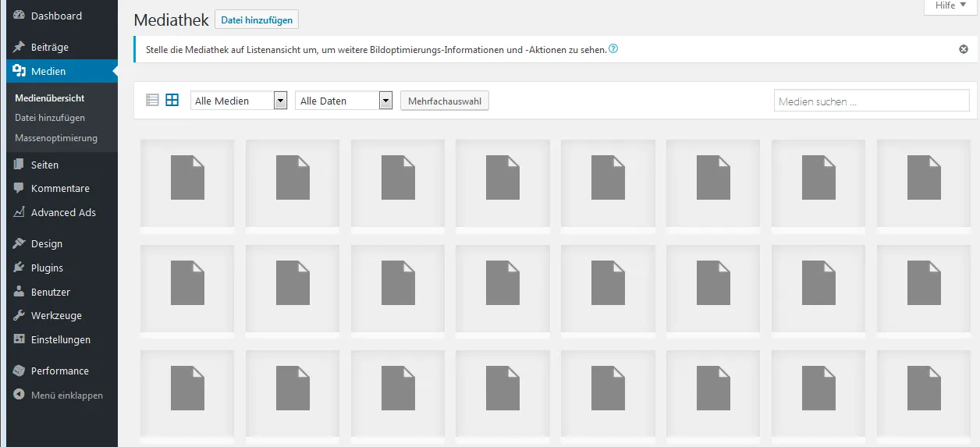Open Performance menu item

[59, 371]
